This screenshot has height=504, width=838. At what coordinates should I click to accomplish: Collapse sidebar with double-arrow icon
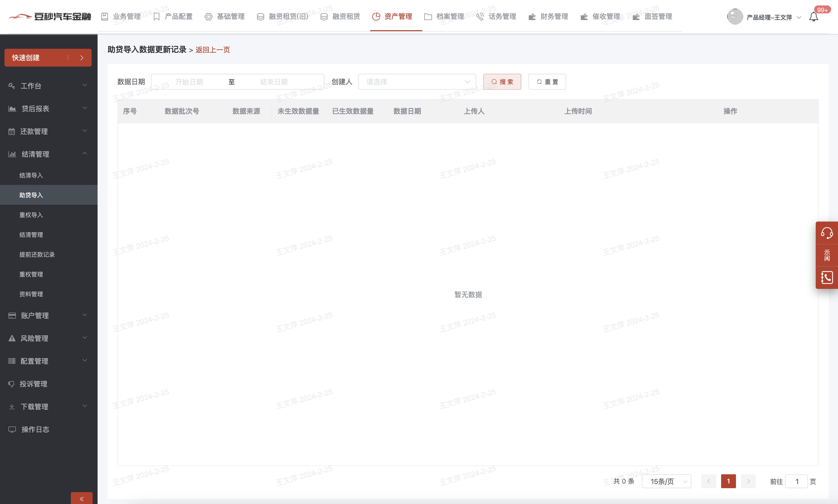(81, 499)
